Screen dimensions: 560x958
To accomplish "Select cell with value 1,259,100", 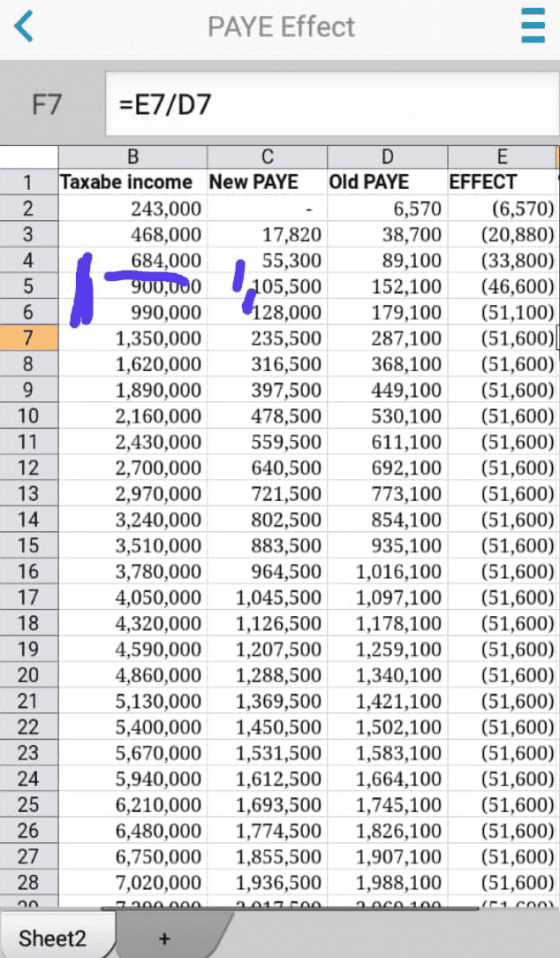I will click(387, 649).
